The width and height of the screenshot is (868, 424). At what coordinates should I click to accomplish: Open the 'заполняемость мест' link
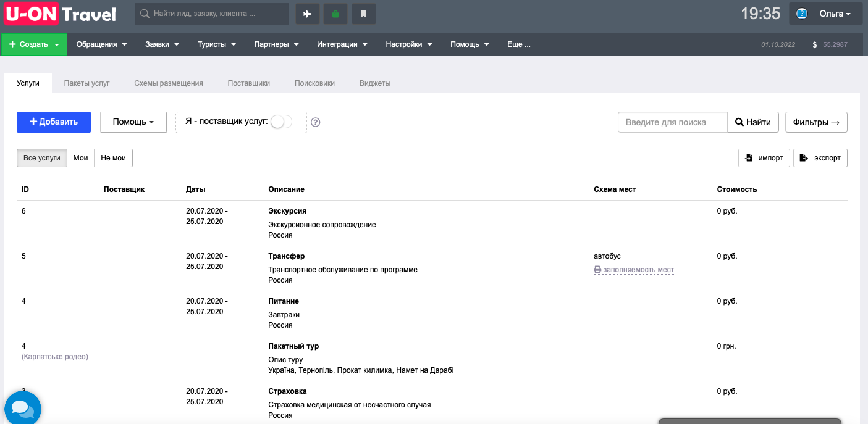pos(634,270)
